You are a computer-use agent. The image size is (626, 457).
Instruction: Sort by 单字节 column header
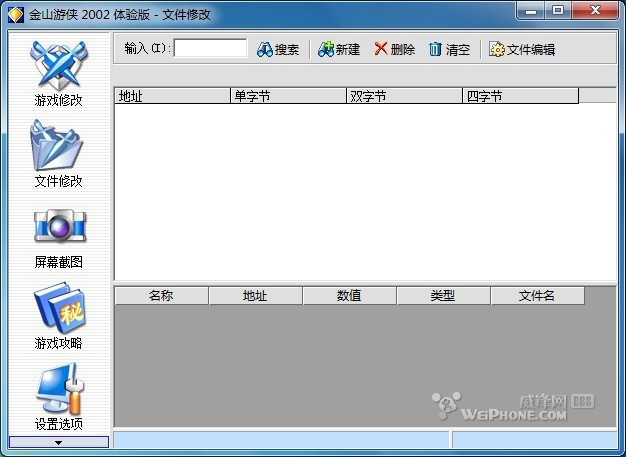288,96
